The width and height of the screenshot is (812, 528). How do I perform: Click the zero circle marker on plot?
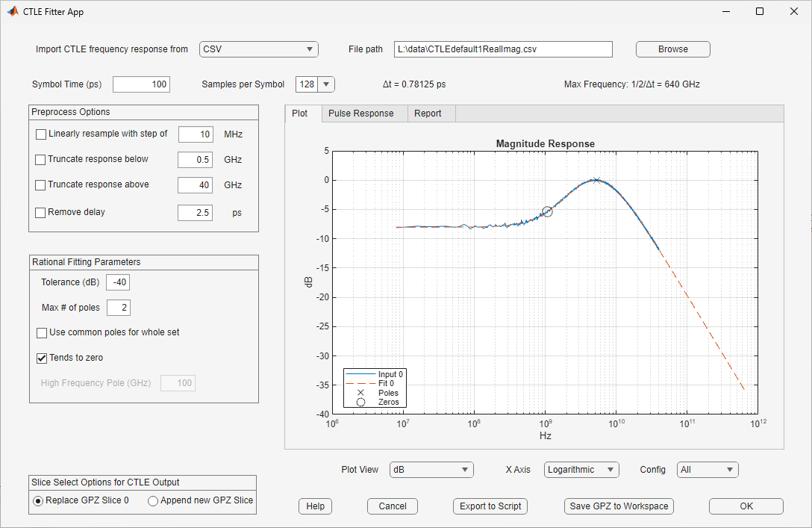coord(547,211)
